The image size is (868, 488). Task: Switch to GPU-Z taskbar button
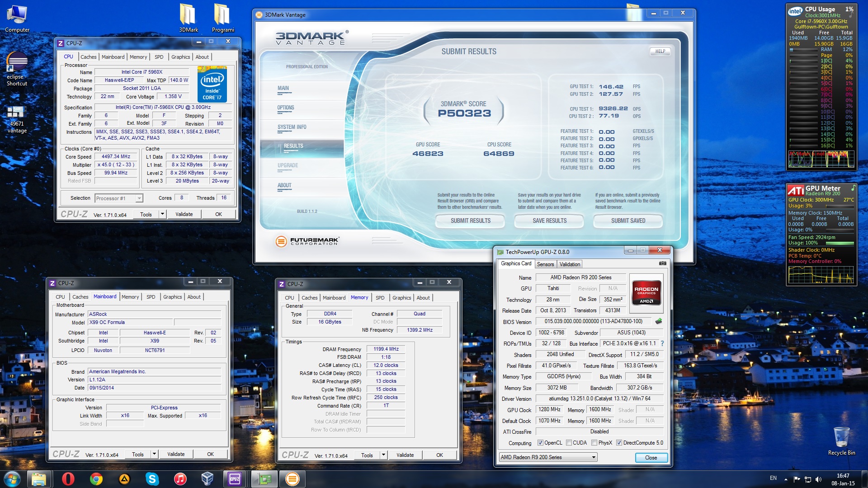tap(264, 479)
